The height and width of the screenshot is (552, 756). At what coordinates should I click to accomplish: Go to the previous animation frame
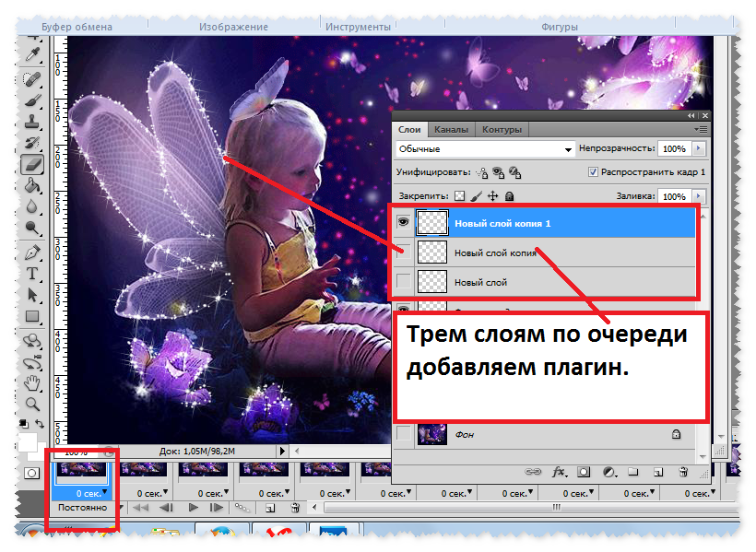tap(167, 507)
